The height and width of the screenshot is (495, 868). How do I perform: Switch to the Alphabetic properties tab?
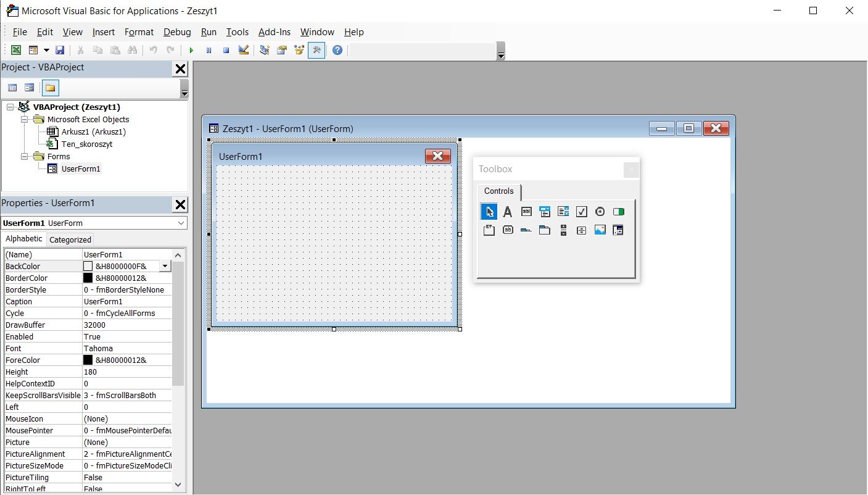24,239
